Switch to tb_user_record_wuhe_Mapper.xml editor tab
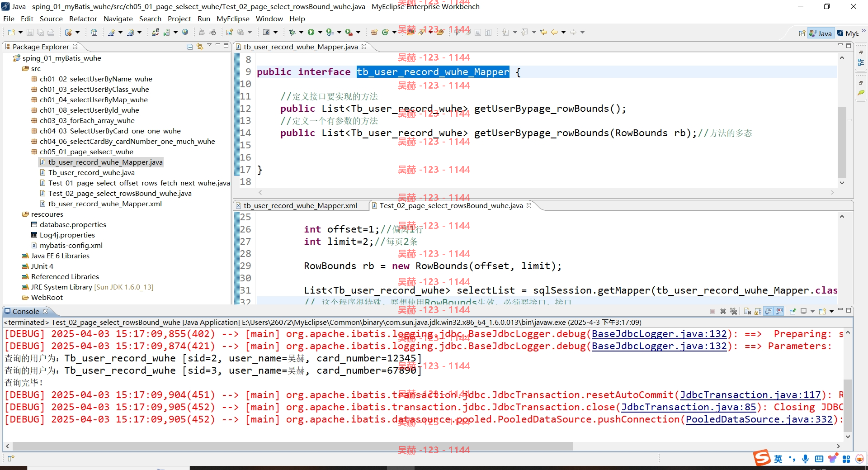Viewport: 868px width, 470px height. coord(300,205)
